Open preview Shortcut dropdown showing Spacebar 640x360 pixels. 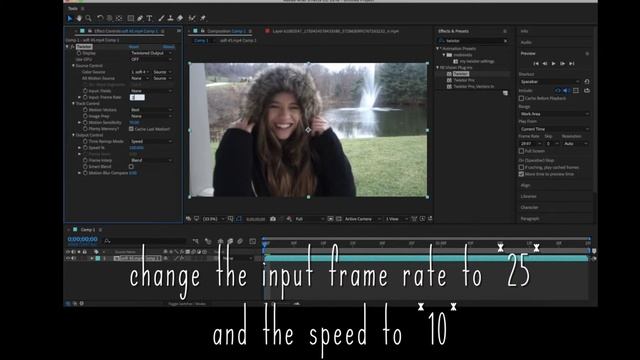[x=550, y=82]
